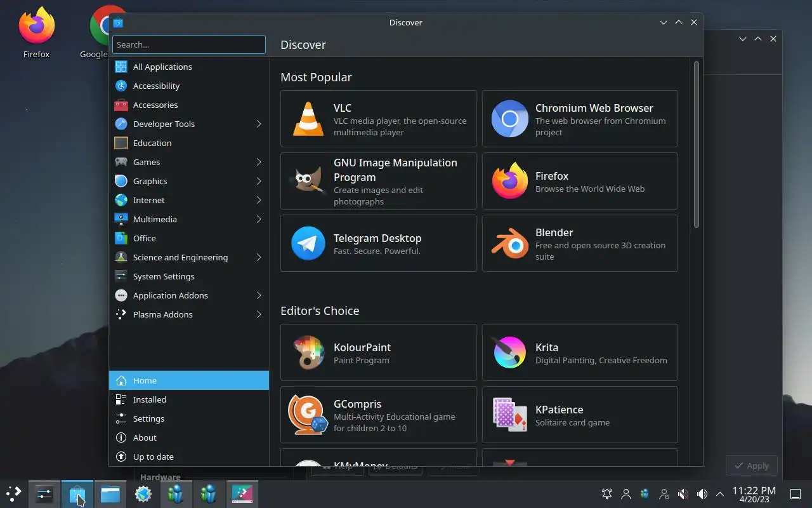Open Discover Settings in sidebar
812x508 pixels.
pos(189,418)
